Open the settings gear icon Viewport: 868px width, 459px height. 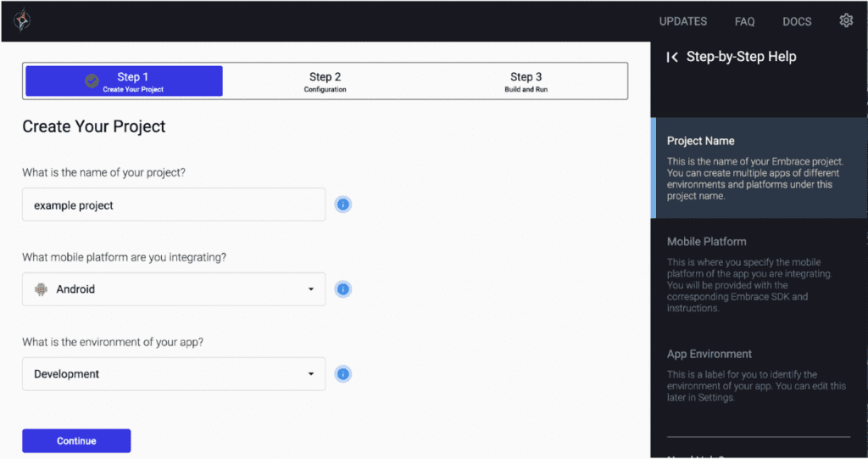click(x=846, y=20)
